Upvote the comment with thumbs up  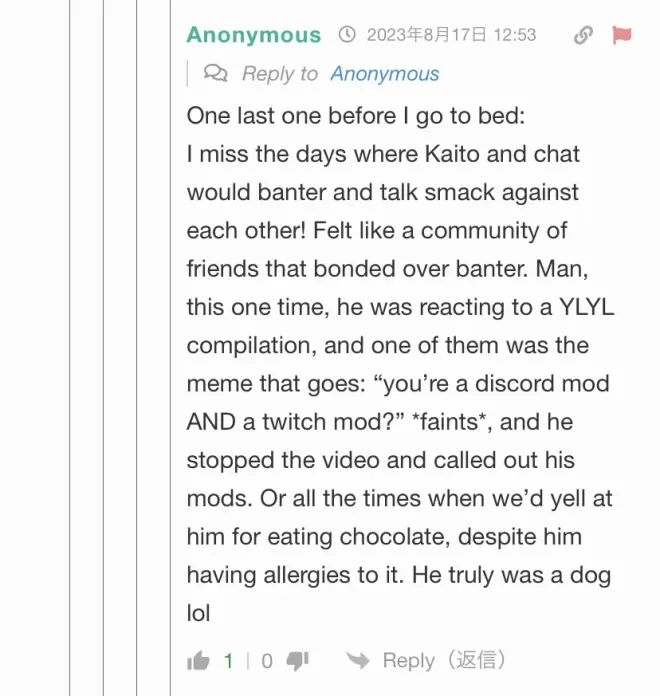199,660
